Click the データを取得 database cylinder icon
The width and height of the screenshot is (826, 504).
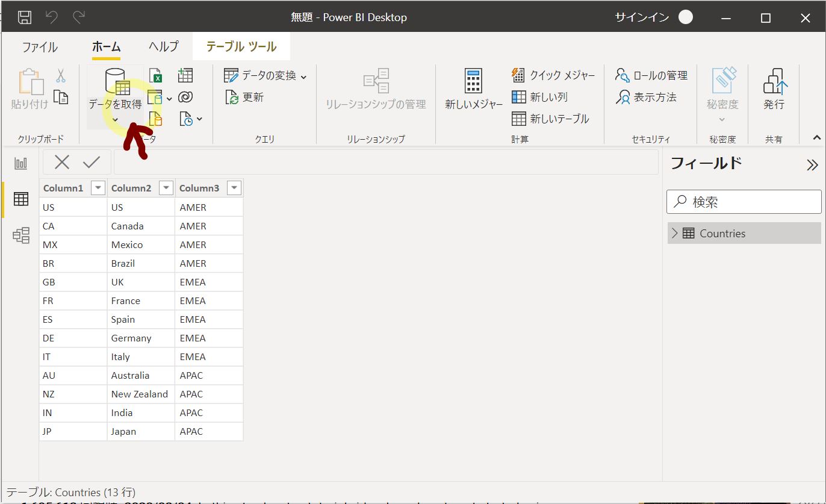pos(117,82)
